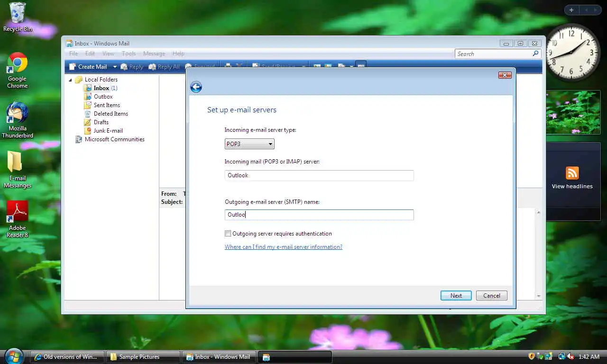Click the sidebar previous page arrow

click(x=586, y=10)
